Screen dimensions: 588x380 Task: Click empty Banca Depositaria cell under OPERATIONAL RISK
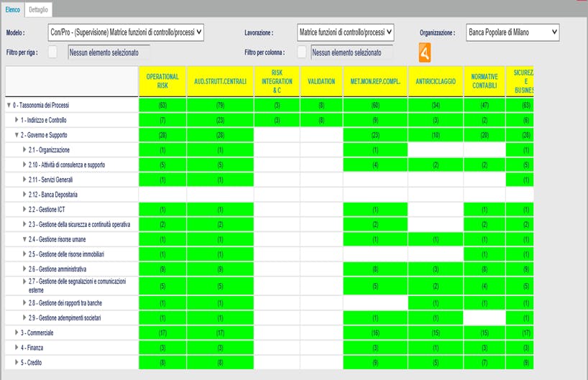(162, 195)
